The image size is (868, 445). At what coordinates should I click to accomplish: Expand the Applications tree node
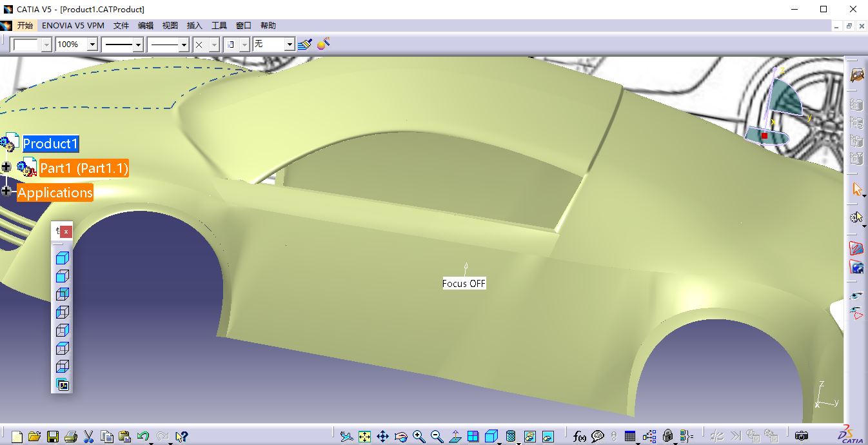(x=6, y=191)
